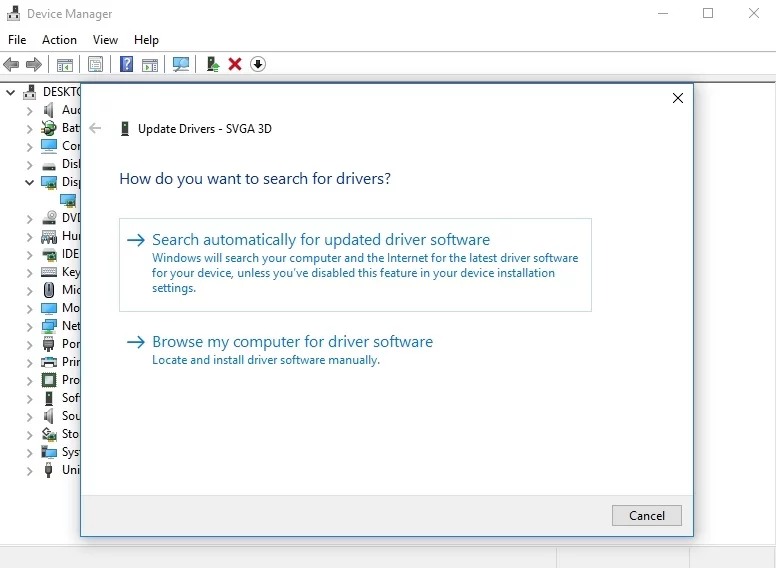This screenshot has width=776, height=568.
Task: Open the File menu
Action: pos(17,40)
